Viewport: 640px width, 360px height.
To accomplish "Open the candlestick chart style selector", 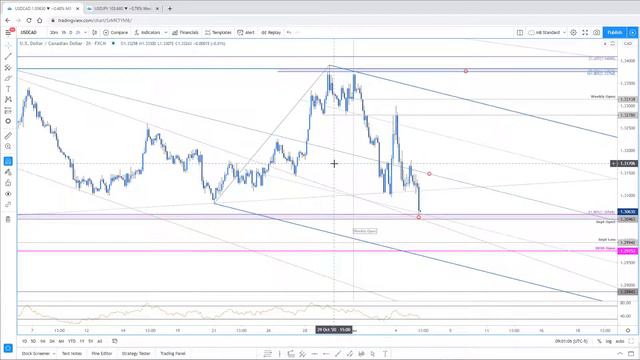I will (x=95, y=32).
